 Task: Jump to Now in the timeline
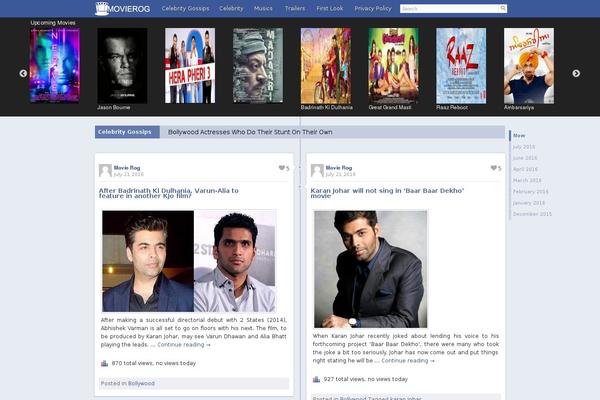[519, 136]
